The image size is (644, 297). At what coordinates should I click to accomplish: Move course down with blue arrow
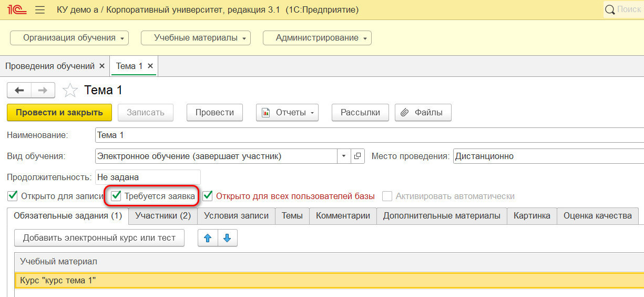[x=227, y=238]
